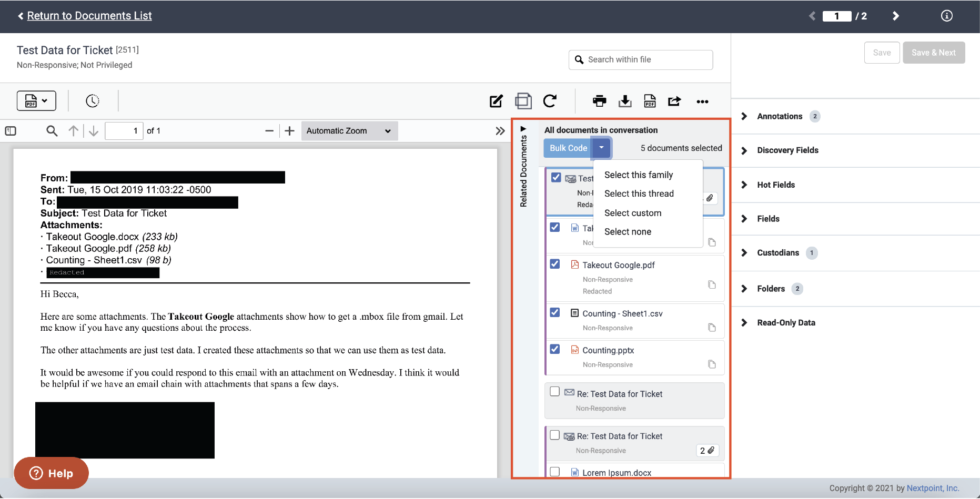
Task: Choose Select this thread menu option
Action: pyautogui.click(x=639, y=194)
